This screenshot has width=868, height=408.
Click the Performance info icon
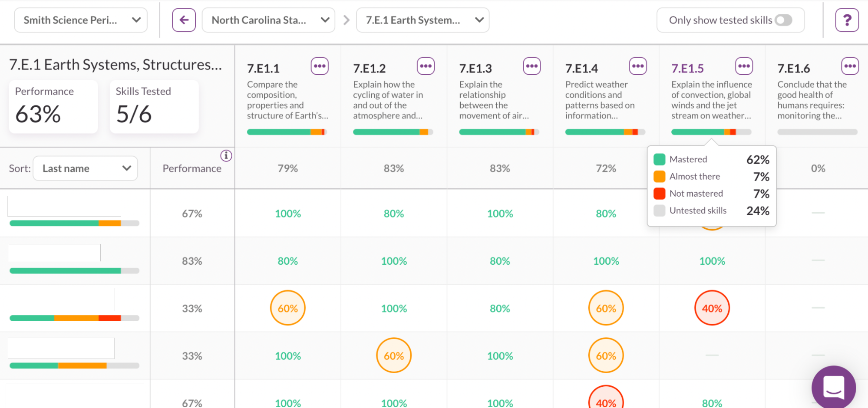(226, 155)
